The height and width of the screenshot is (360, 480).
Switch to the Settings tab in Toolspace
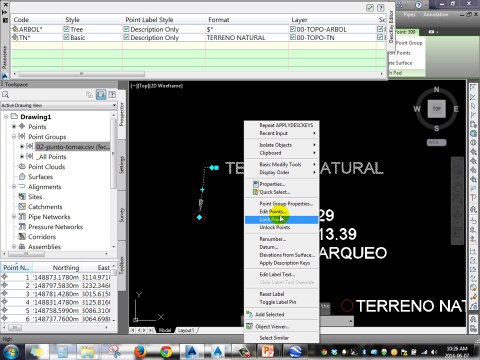click(x=122, y=165)
